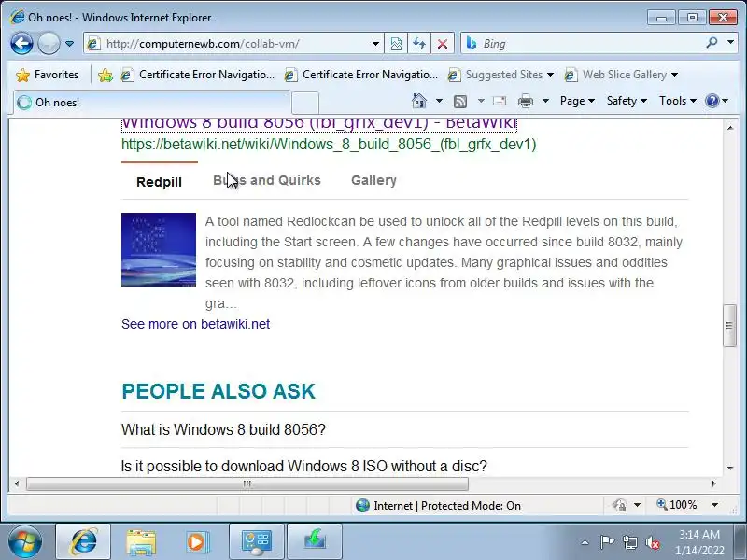
Task: Click the Action Center flag icon
Action: tap(607, 542)
